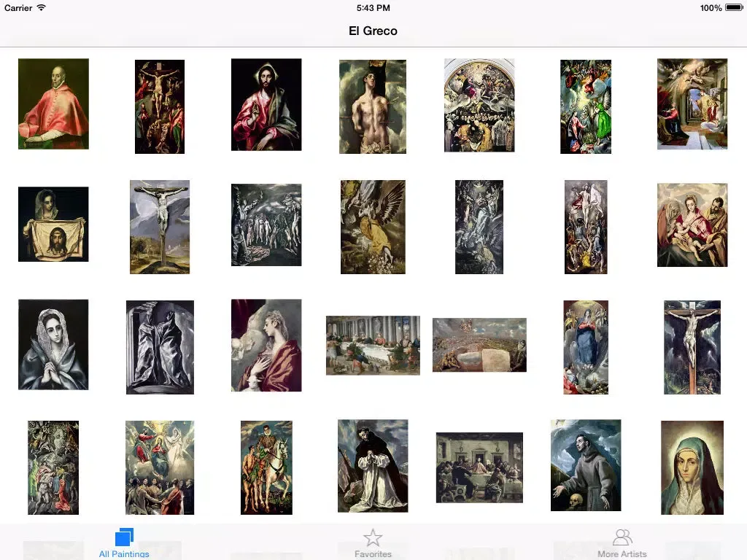Open the angel with dark wings painting
Image resolution: width=747 pixels, height=560 pixels.
tap(373, 227)
